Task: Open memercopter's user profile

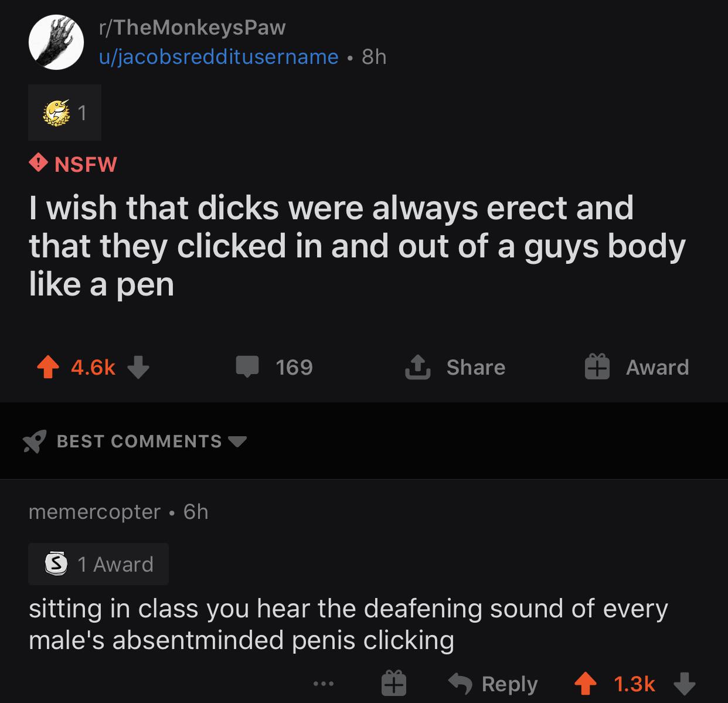Action: point(94,512)
